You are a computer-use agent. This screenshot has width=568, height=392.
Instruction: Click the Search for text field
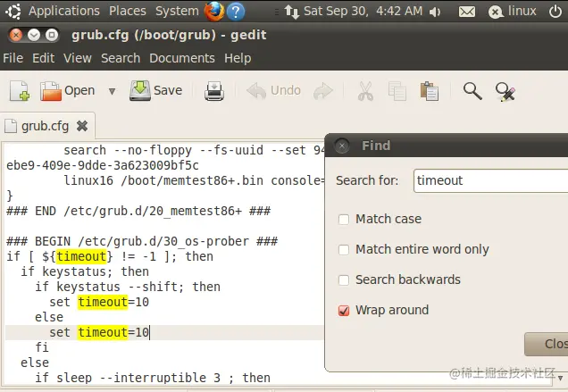pos(491,180)
